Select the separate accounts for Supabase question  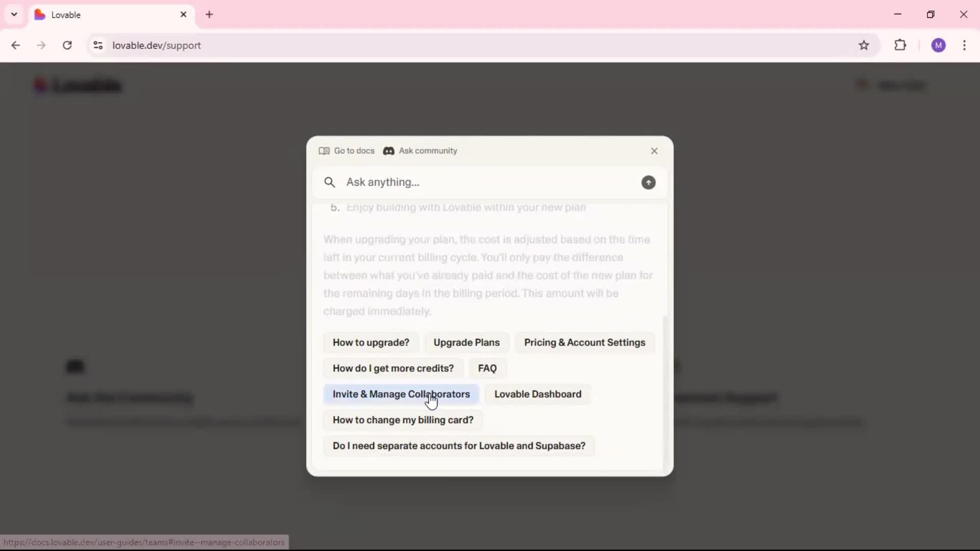tap(459, 446)
